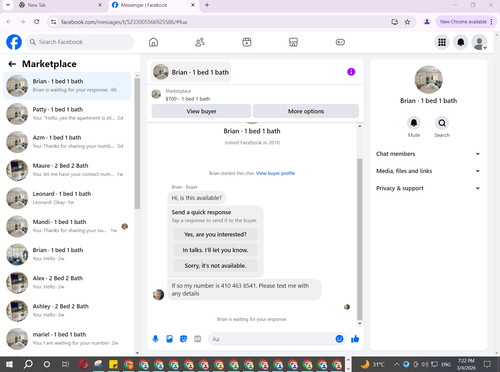Open a new browser tab with plus

[x=207, y=5]
